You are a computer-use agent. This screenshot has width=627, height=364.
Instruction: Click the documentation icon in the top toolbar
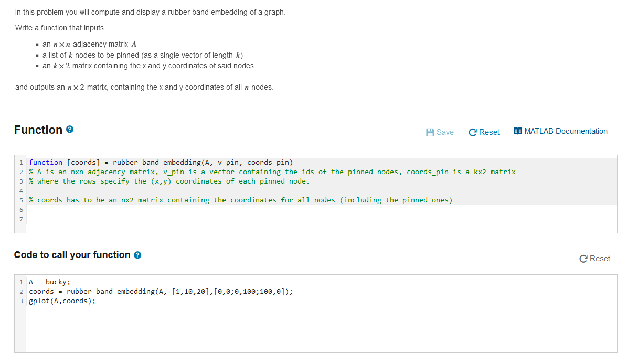517,131
